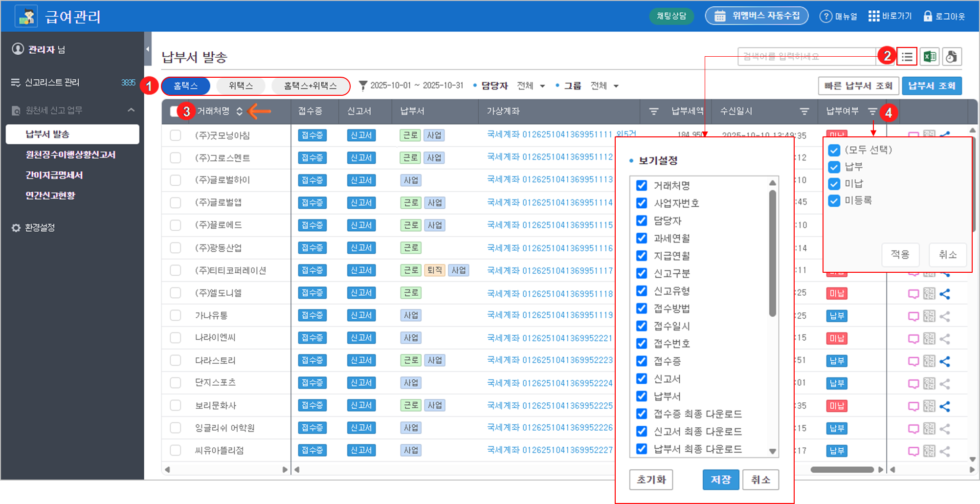Click the Excel export icon

pos(930,57)
